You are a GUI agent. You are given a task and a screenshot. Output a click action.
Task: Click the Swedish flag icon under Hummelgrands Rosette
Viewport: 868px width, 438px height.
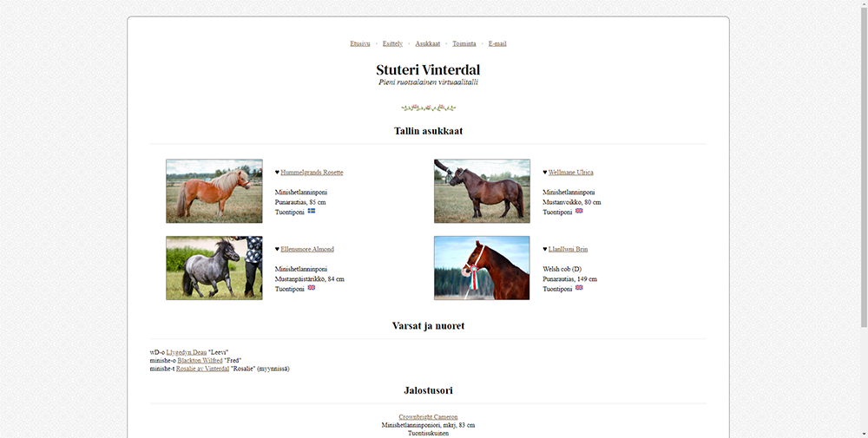312,212
